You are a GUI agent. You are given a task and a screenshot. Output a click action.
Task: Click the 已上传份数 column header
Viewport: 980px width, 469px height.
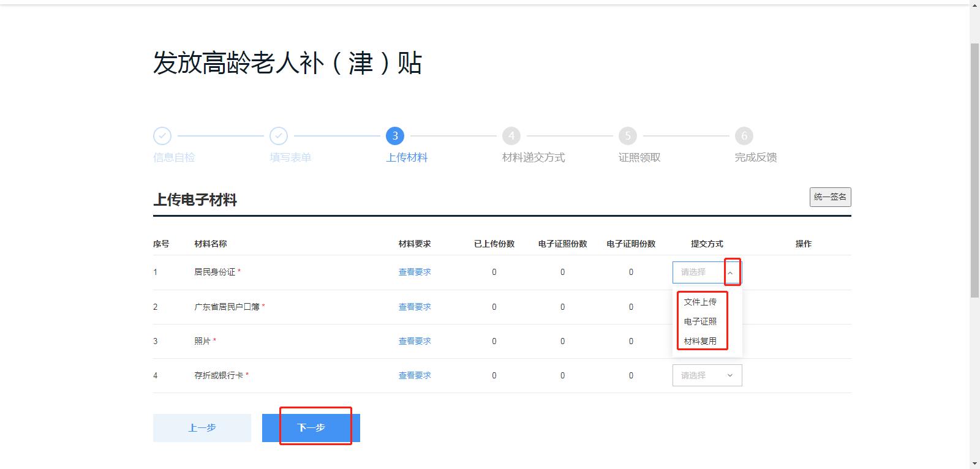(494, 244)
